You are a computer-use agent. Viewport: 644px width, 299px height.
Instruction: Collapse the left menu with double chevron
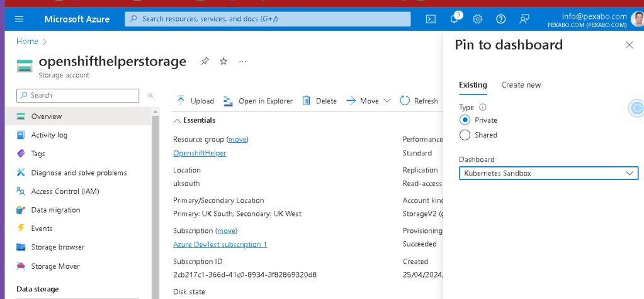[150, 95]
